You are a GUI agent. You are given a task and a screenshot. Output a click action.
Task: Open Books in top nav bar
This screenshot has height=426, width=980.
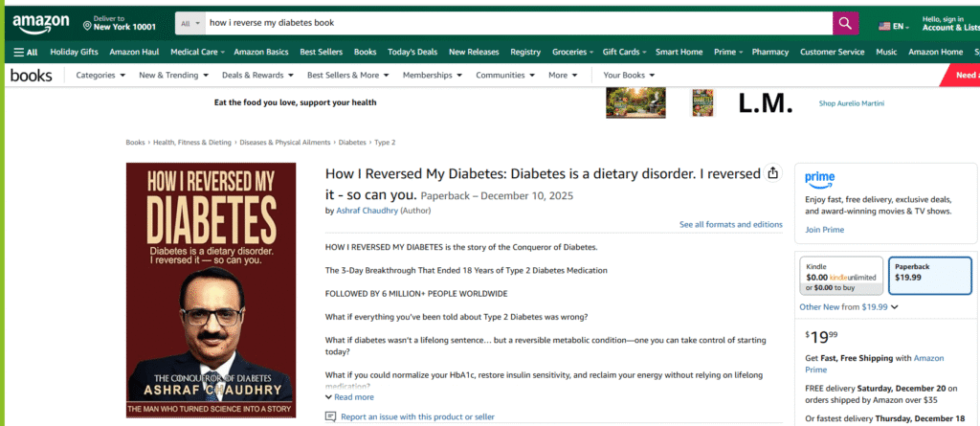(x=365, y=52)
